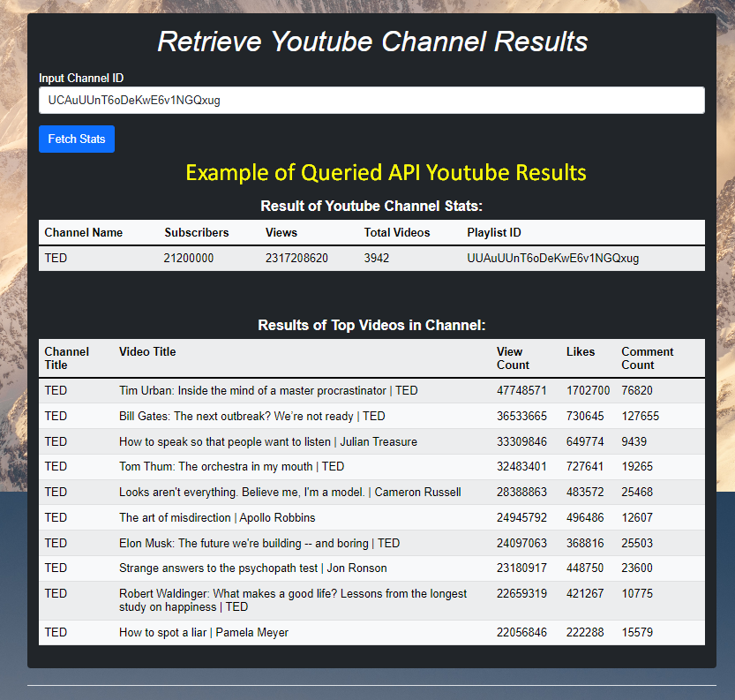The image size is (735, 700).
Task: Click view count 24097063
Action: point(521,543)
